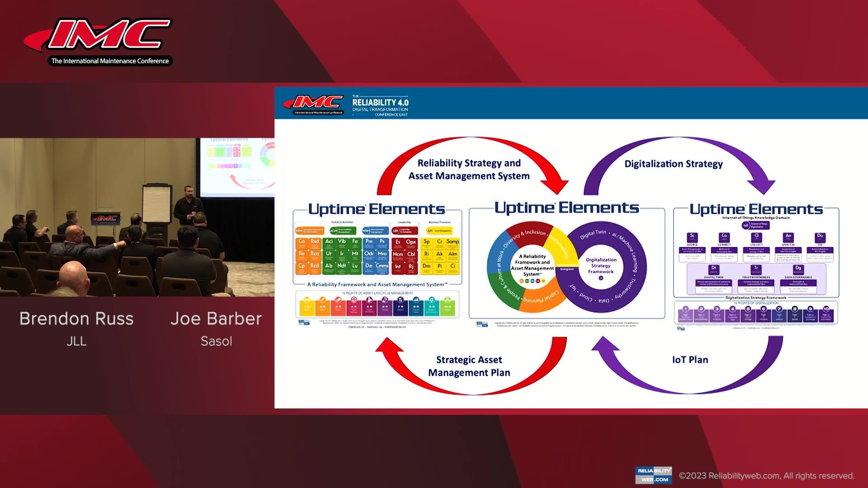
Task: Select the WEM Work Execution Management badge
Action: click(375, 231)
